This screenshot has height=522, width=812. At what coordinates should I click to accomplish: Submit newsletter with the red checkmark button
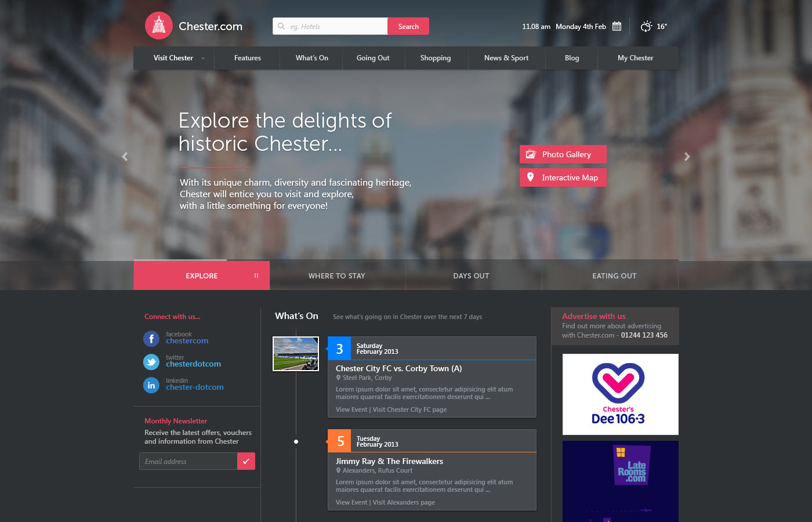[x=246, y=461]
